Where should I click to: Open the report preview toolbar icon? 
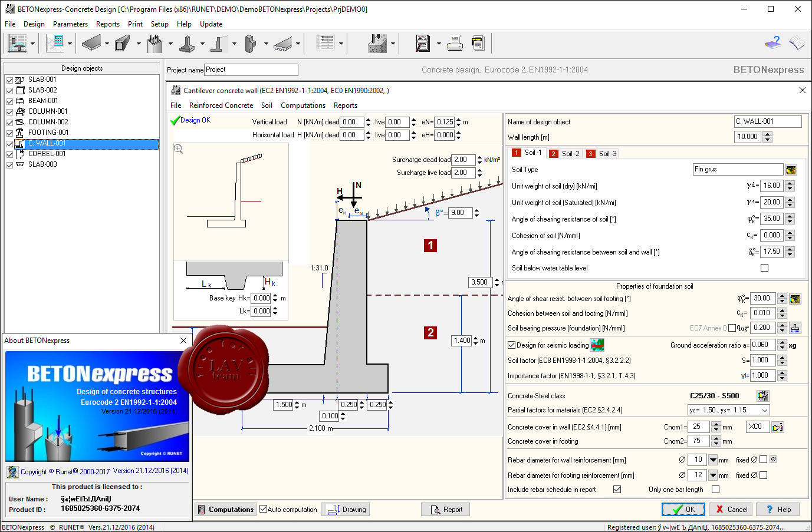coord(423,43)
